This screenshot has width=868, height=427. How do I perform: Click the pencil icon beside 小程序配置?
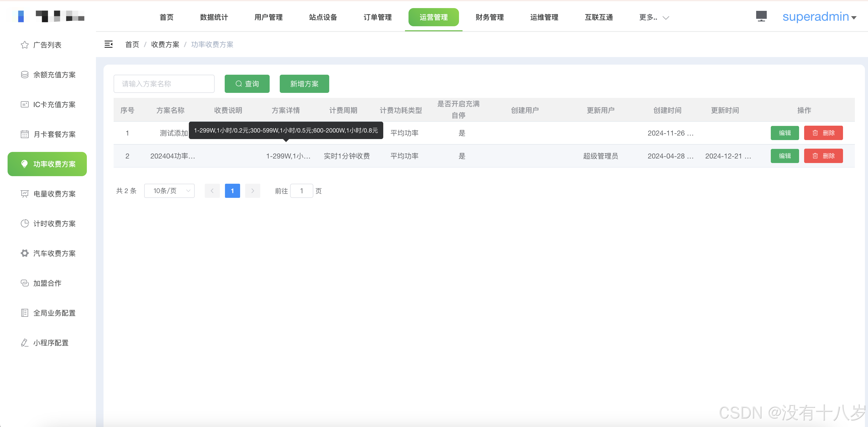pos(24,342)
